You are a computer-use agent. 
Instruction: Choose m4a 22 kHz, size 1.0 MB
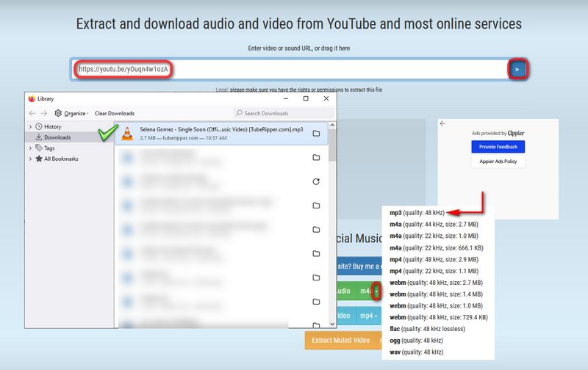(434, 236)
